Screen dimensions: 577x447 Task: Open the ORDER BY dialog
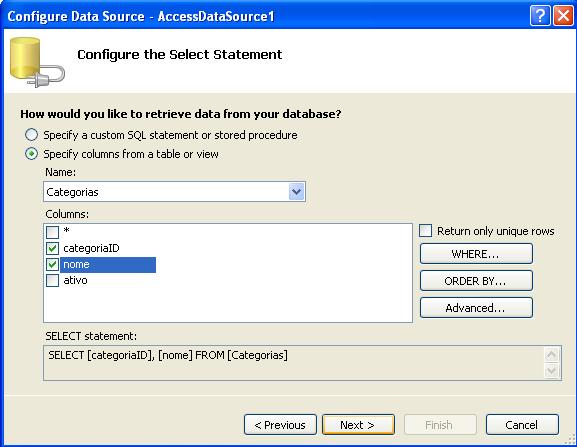(x=476, y=281)
